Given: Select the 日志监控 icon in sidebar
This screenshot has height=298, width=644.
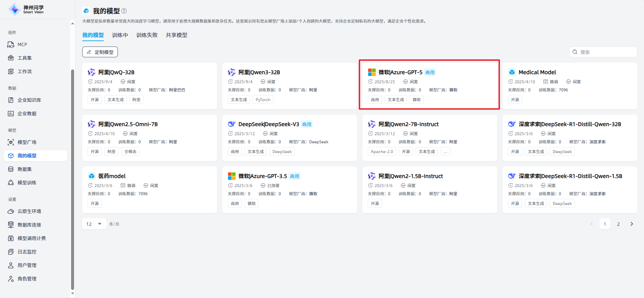Looking at the screenshot, I should 11,252.
